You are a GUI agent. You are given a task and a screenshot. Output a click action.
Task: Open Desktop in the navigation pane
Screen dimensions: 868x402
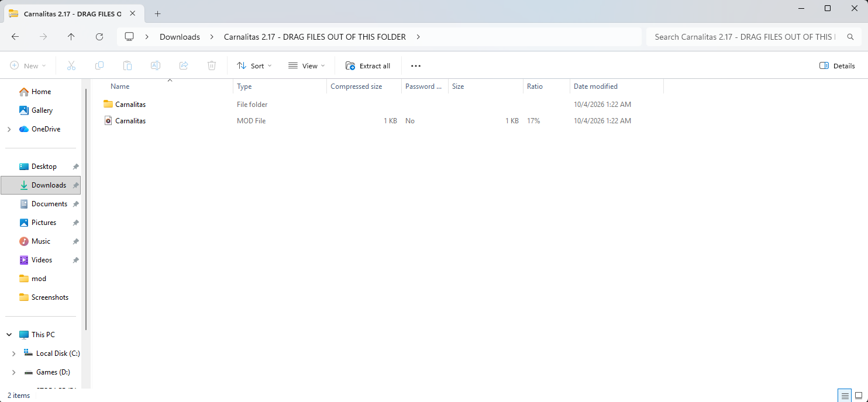[44, 167]
